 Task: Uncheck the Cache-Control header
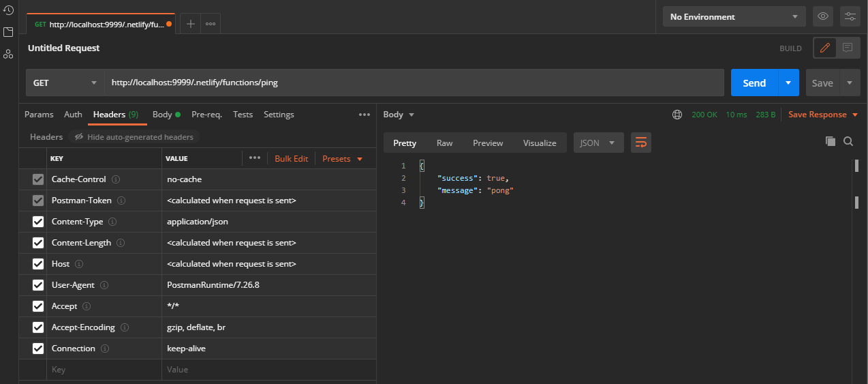38,179
